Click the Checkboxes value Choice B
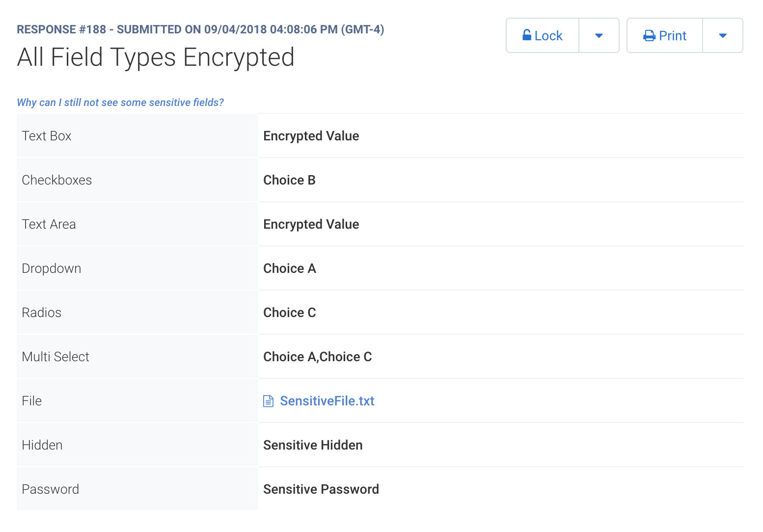 (x=289, y=180)
